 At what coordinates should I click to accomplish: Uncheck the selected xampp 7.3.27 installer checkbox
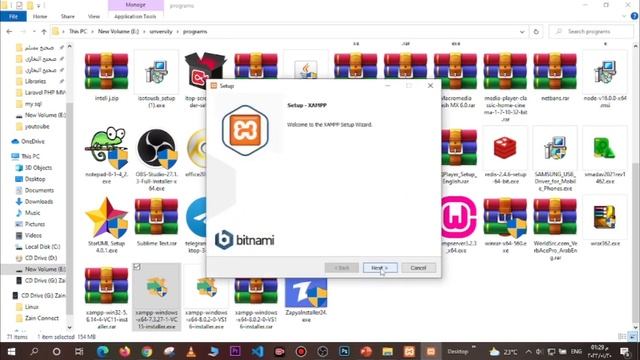[x=137, y=267]
